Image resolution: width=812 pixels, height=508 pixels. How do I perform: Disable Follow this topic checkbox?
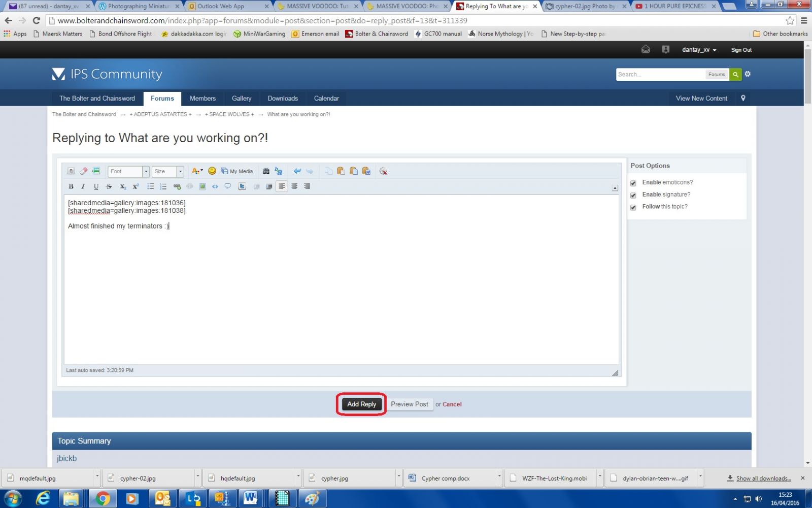pos(633,207)
